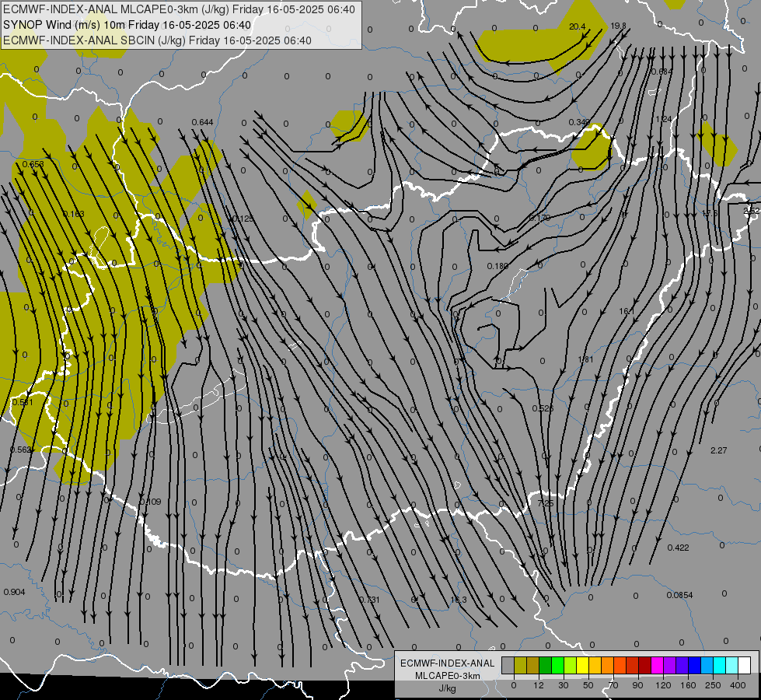The height and width of the screenshot is (700, 761).
Task: Click the 0.125 value on the map
Action: coord(243,219)
